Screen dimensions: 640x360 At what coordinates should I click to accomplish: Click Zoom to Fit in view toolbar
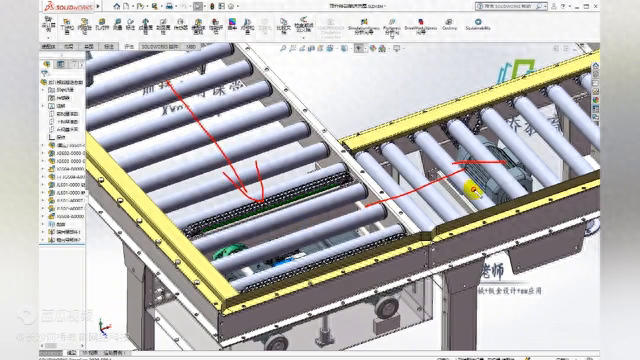tap(283, 49)
